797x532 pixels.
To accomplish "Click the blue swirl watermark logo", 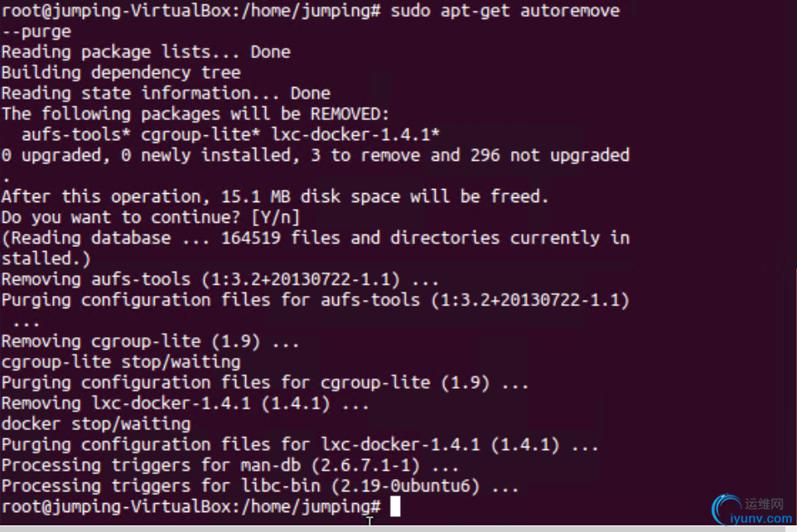I will click(x=727, y=509).
